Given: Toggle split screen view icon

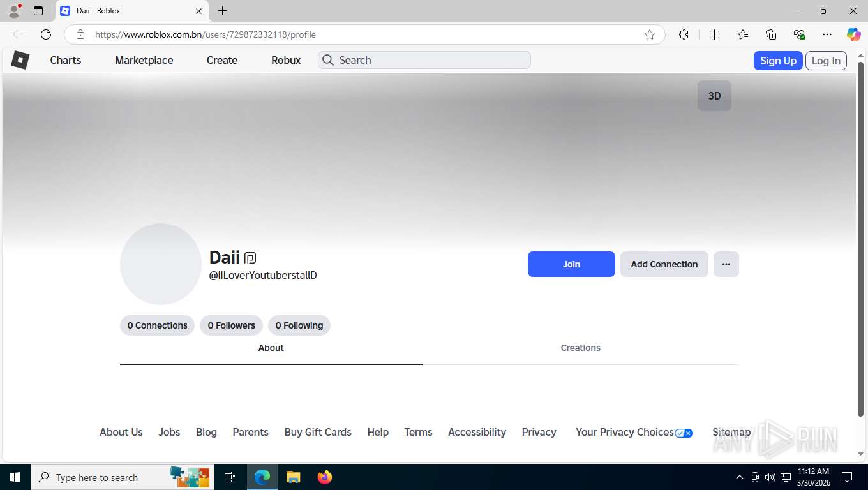Looking at the screenshot, I should tap(714, 34).
